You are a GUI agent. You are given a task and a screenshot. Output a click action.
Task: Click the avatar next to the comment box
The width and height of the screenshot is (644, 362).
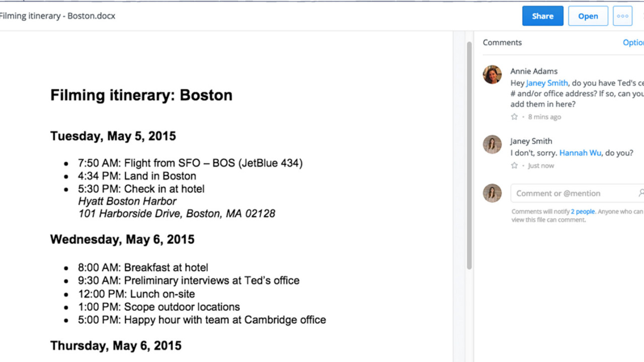click(x=492, y=193)
